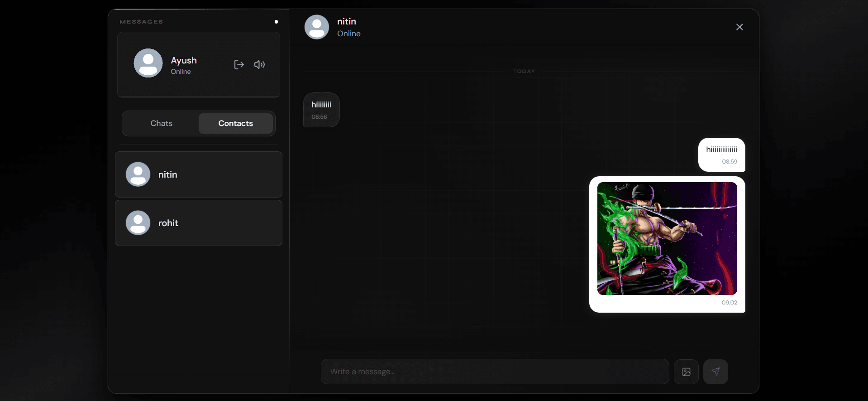The height and width of the screenshot is (401, 868).
Task: Select the sent hiiiiiiiiiiiiii message at 08:59
Action: click(x=721, y=155)
